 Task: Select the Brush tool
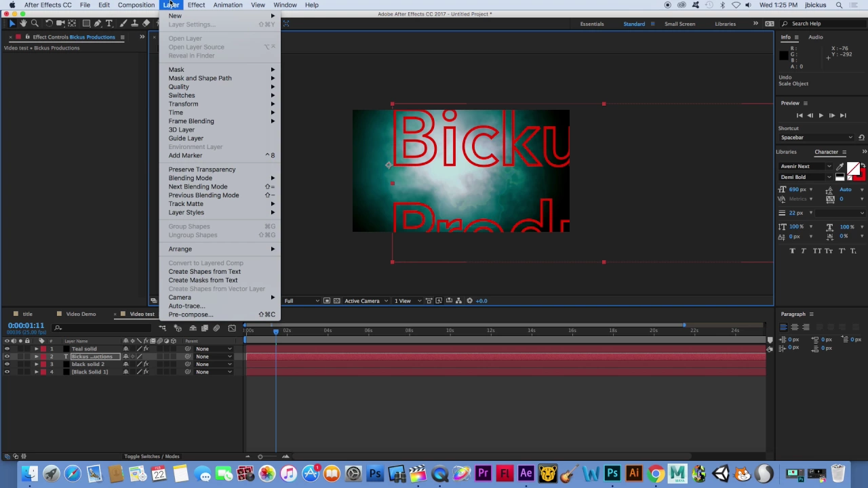pyautogui.click(x=123, y=24)
